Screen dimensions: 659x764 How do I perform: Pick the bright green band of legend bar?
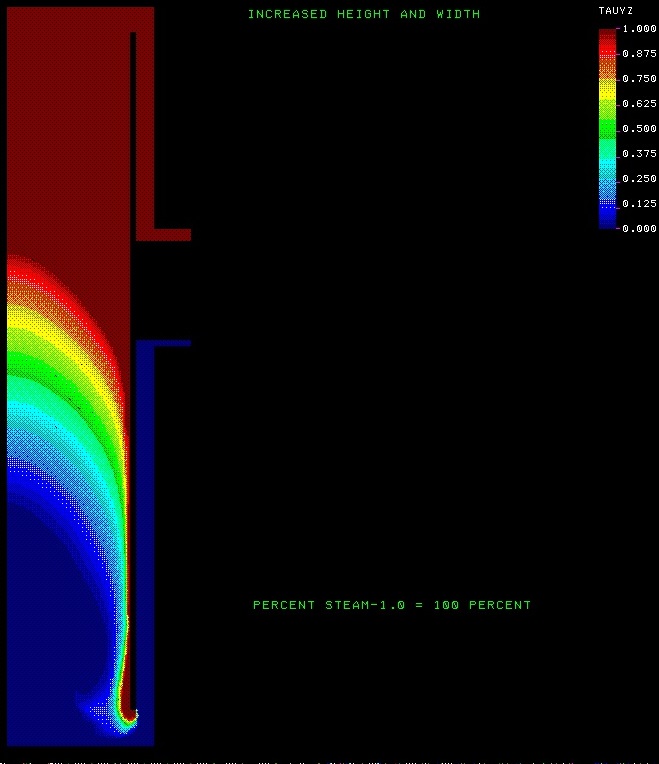click(607, 129)
